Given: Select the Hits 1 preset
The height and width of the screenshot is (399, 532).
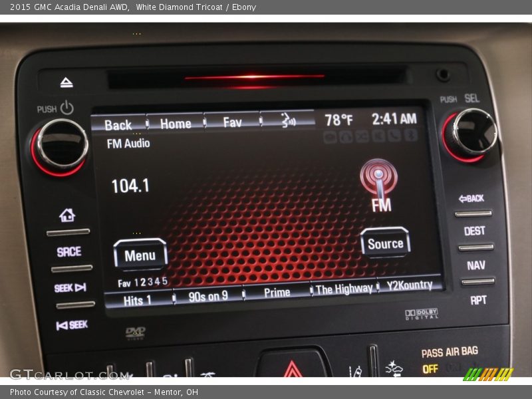Looking at the screenshot, I should [138, 300].
